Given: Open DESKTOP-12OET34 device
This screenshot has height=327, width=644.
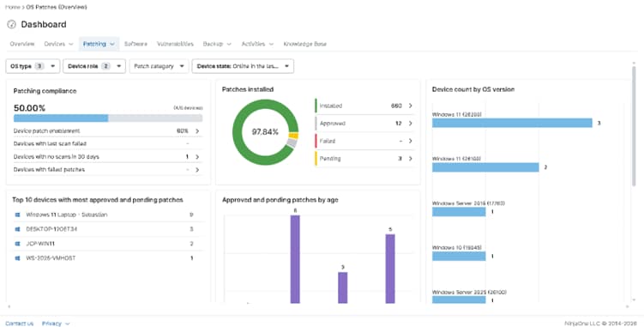Looking at the screenshot, I should tap(51, 229).
